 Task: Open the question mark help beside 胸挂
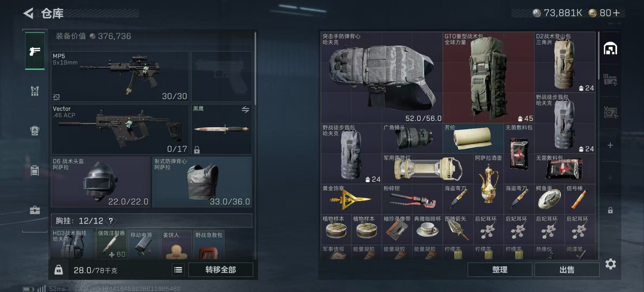(x=111, y=221)
